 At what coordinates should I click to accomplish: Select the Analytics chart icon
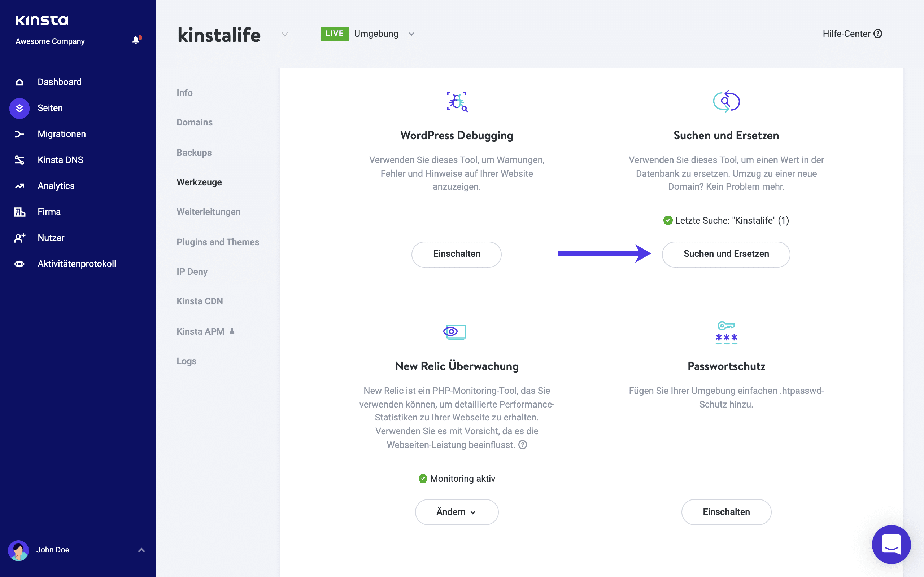click(x=19, y=186)
